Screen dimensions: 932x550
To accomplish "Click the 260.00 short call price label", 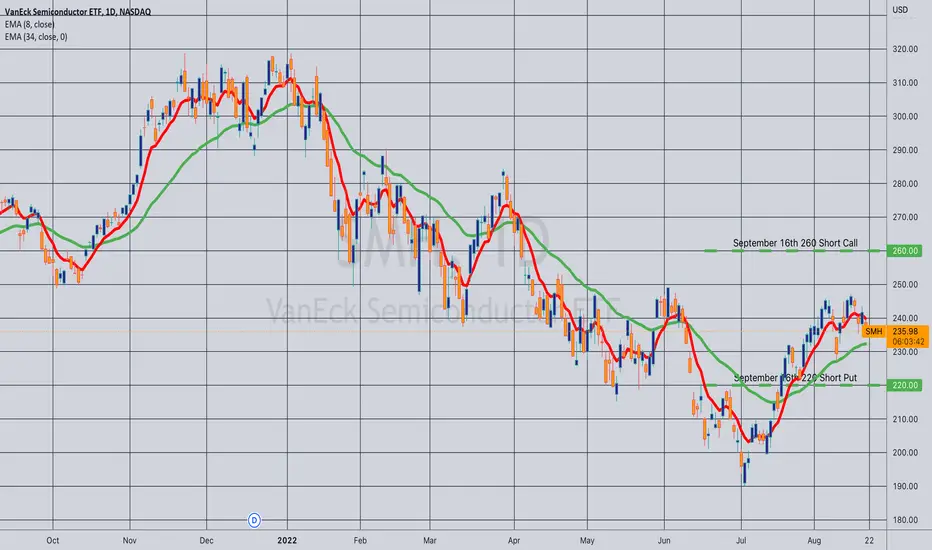I will click(x=905, y=251).
